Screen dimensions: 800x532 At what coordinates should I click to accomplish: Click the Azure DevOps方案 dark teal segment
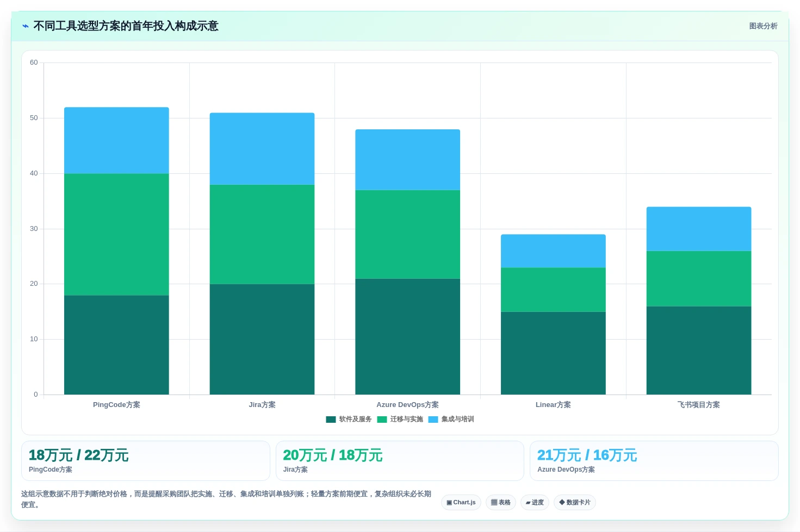coord(408,337)
